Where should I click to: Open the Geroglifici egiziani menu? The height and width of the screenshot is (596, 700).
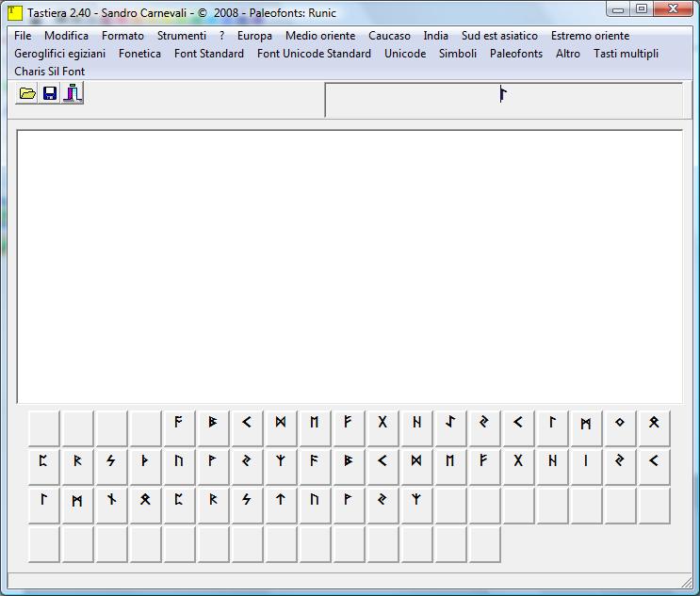point(59,54)
